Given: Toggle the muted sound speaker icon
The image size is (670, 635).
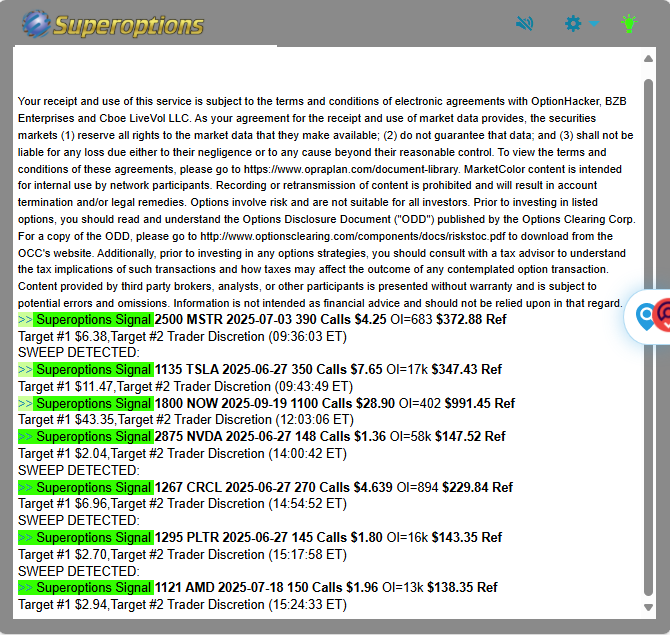Looking at the screenshot, I should (525, 23).
